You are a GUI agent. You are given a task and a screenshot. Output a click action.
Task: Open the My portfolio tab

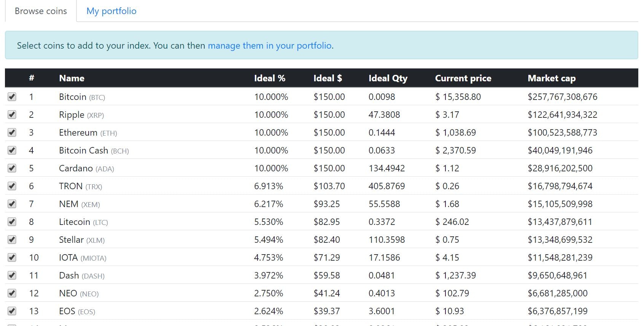point(111,11)
